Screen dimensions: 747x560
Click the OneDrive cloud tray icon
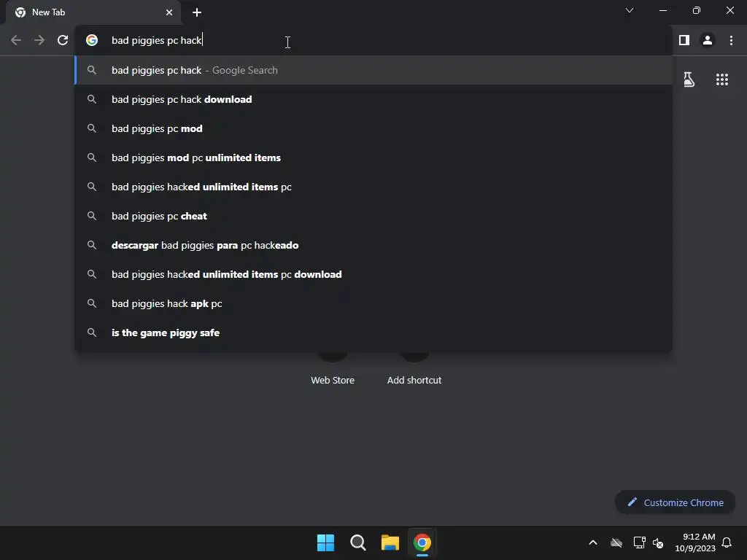click(x=616, y=542)
